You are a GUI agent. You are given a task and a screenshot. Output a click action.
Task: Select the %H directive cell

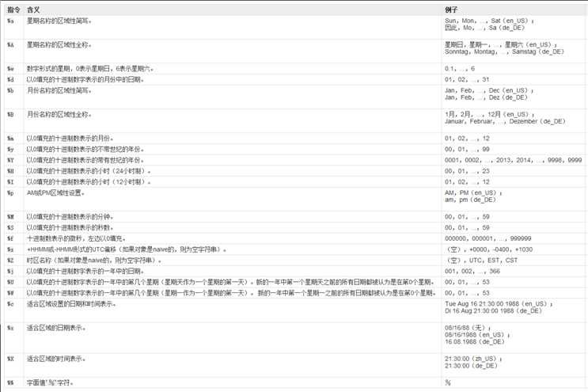10,171
